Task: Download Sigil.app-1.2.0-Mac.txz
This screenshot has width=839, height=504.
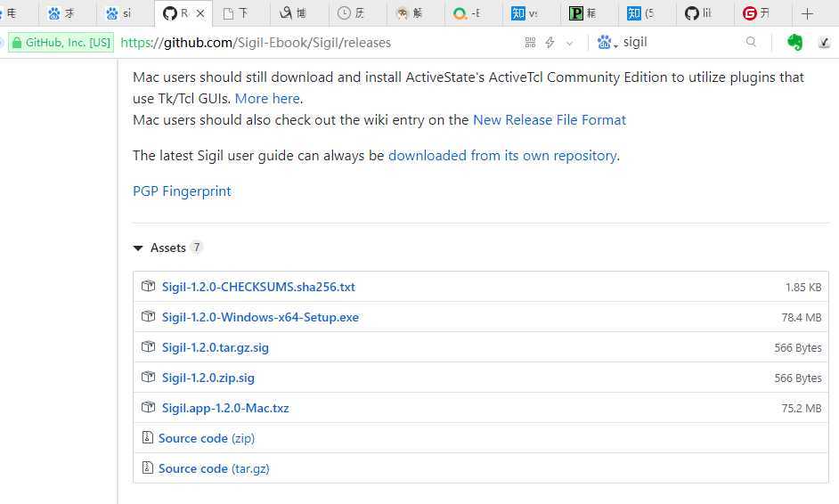Action: (225, 408)
